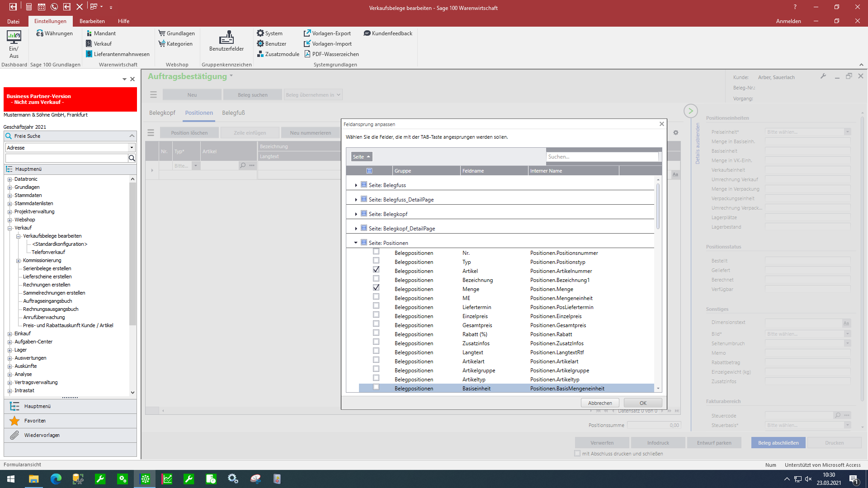The width and height of the screenshot is (868, 488).
Task: Start Vorlagen-Import
Action: point(328,44)
